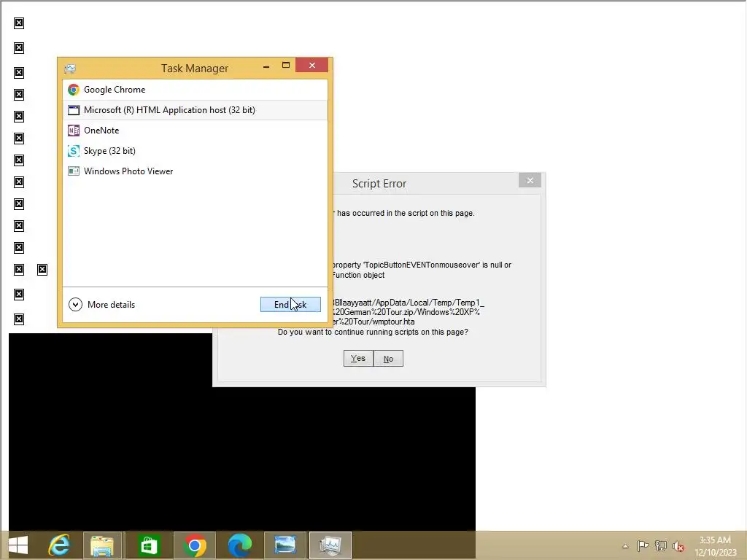Click the network icon in the system tray

(661, 545)
